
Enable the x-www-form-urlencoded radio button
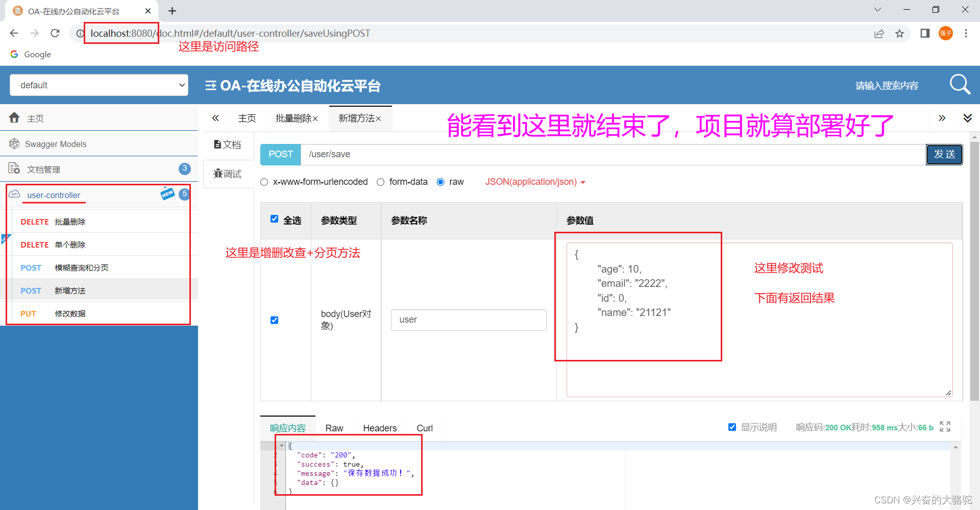click(264, 182)
